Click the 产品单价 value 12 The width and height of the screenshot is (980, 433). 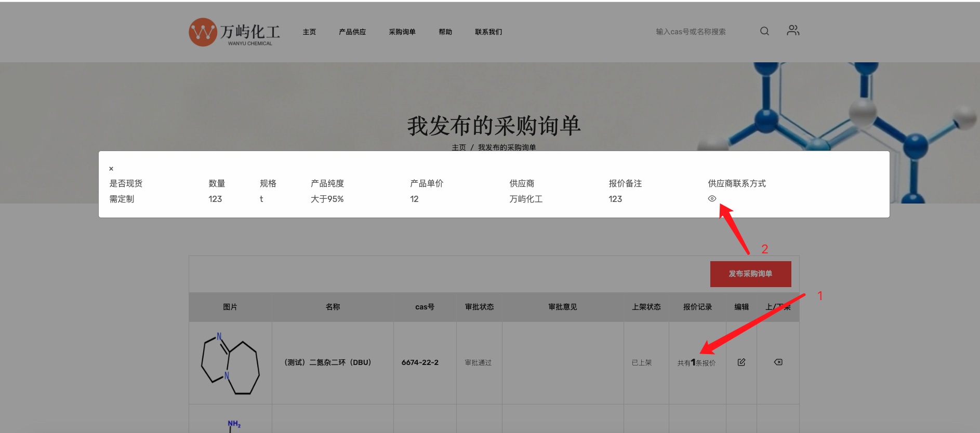pyautogui.click(x=414, y=199)
